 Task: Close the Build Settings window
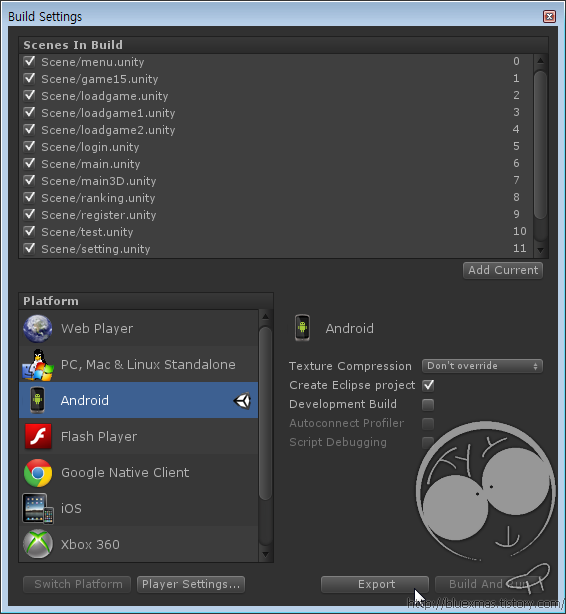click(549, 16)
